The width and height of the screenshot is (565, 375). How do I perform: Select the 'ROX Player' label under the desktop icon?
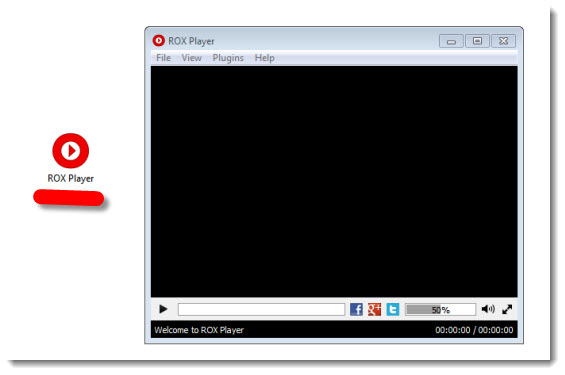(71, 178)
